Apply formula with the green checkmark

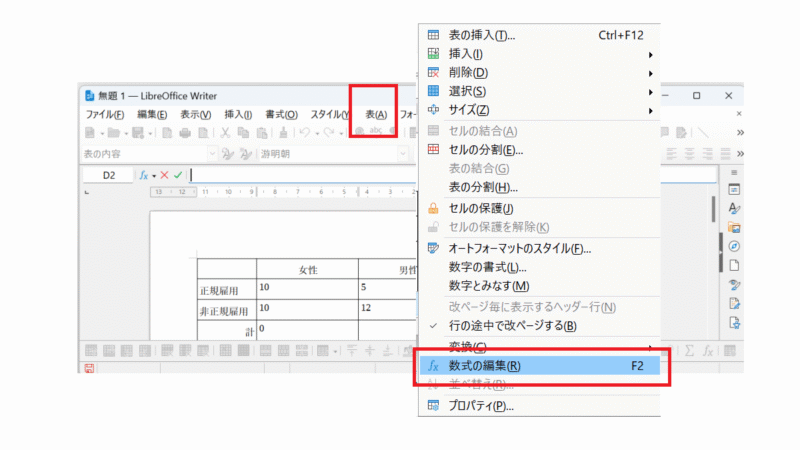(178, 175)
